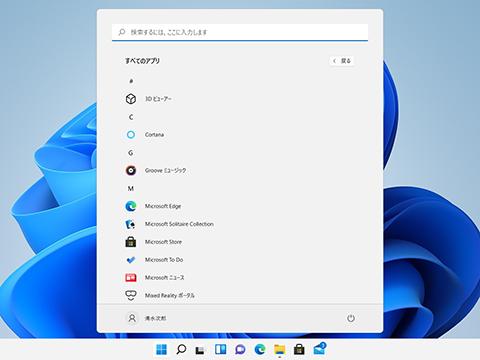Select the G letter group header
This screenshot has height=360, width=480.
click(x=131, y=153)
